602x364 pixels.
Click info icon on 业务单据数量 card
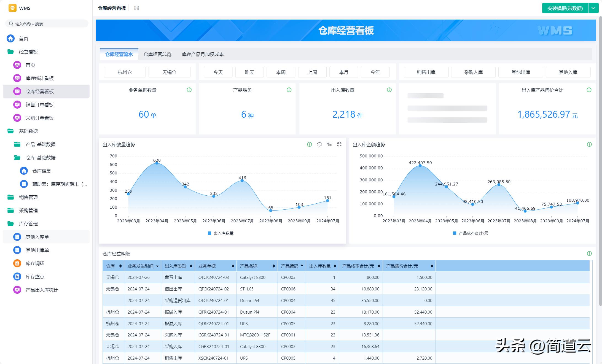pos(189,90)
